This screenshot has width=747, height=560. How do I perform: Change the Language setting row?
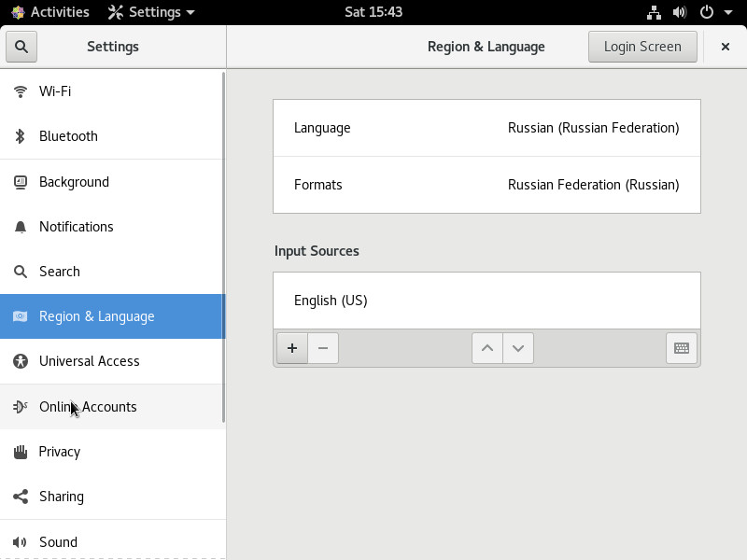pos(486,128)
